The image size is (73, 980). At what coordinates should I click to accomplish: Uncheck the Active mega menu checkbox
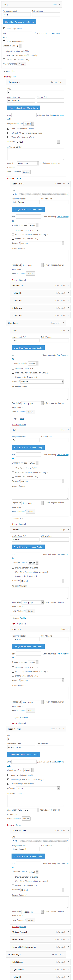click(4, 29)
